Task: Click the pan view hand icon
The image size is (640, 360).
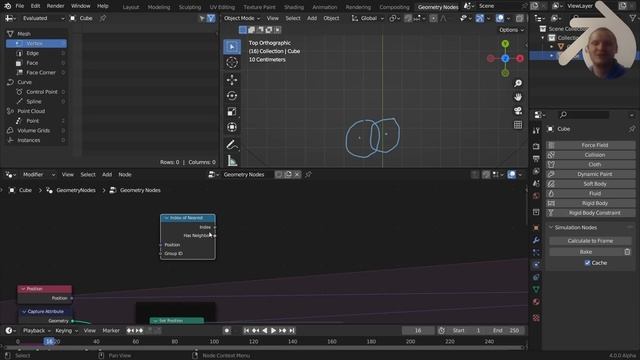Action: click(518, 97)
